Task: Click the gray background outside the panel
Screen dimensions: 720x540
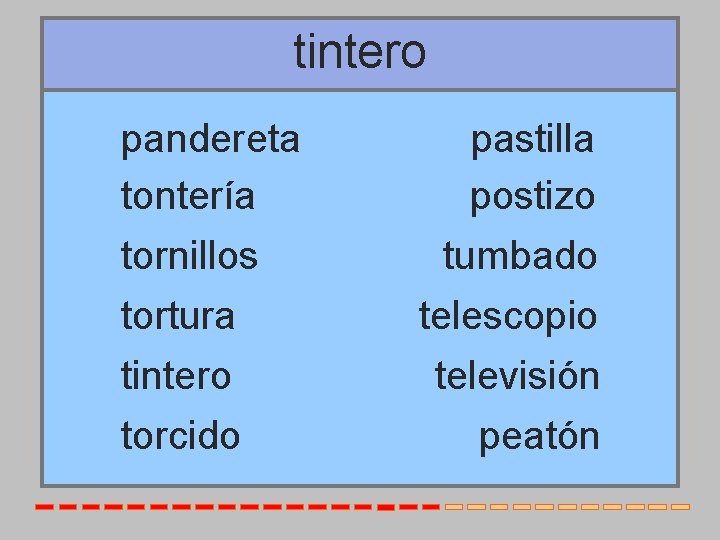Action: 18,276
